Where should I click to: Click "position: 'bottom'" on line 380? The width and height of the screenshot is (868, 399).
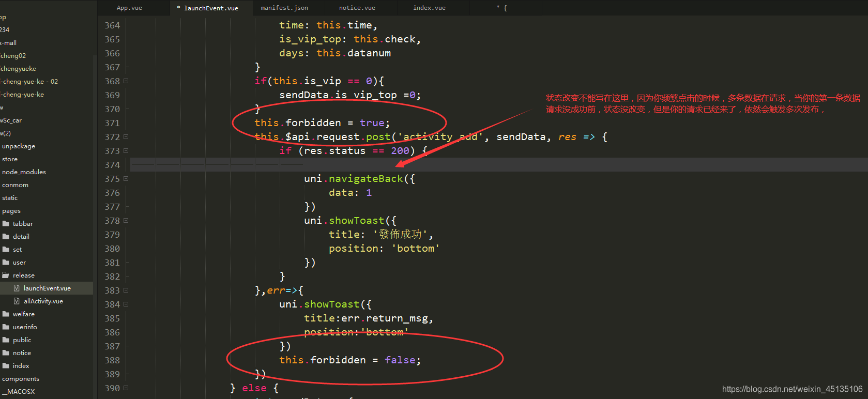point(384,249)
